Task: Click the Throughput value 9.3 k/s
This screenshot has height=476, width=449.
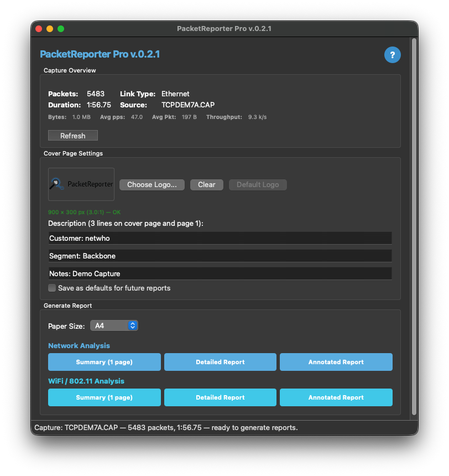Action: 257,117
